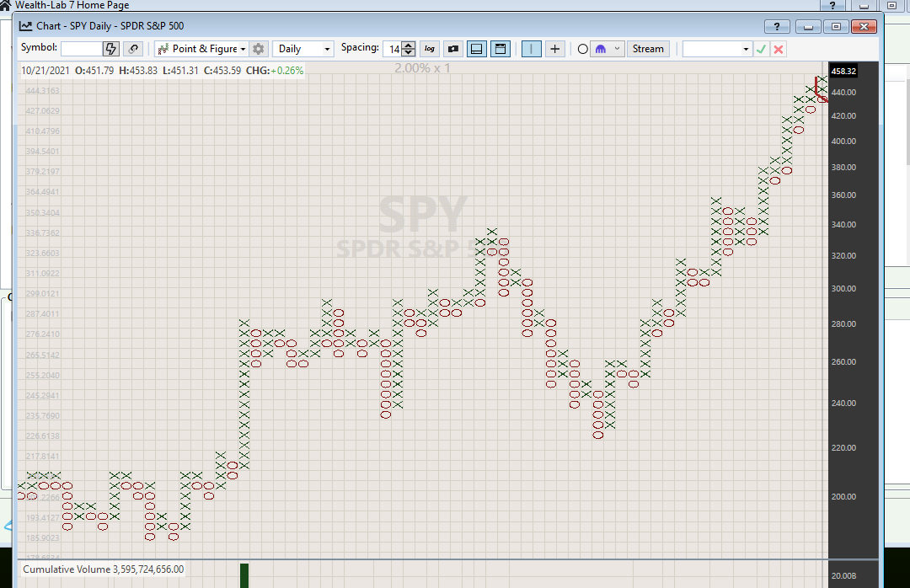Click the Cumulative Volume pane label

(x=104, y=569)
